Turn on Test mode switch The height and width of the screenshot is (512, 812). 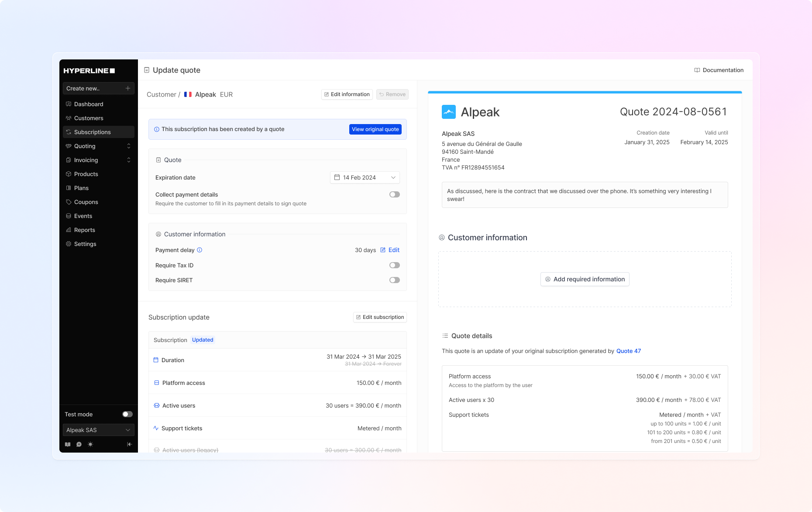127,414
